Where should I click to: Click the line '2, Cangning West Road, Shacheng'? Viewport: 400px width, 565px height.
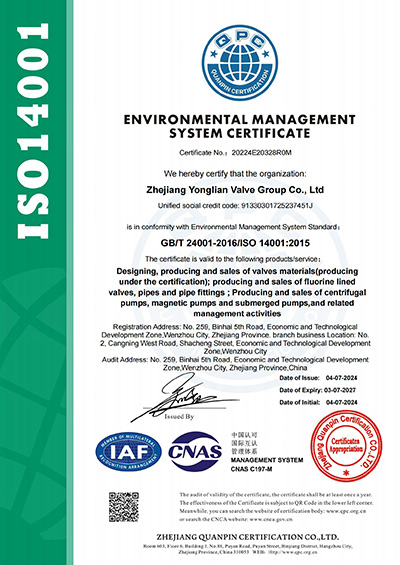[235, 343]
